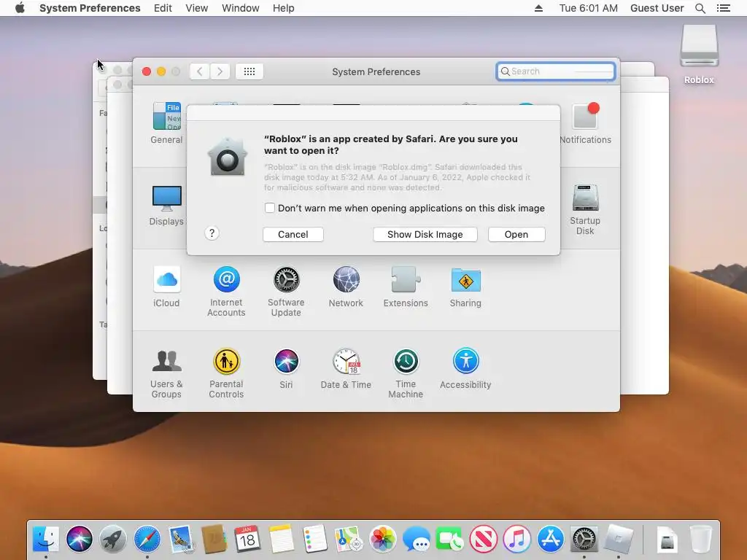The width and height of the screenshot is (747, 560).
Task: Open the Trash in the Dock
Action: coord(701,539)
